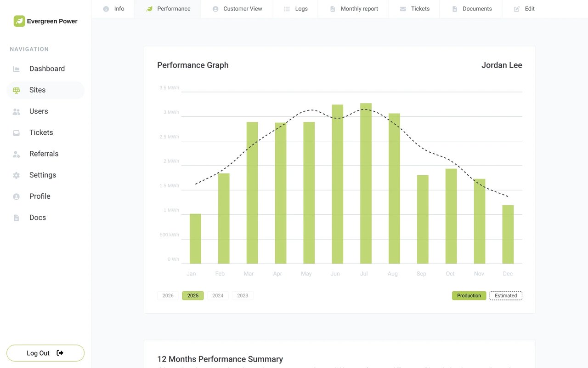
Task: Click the Monthly report document icon
Action: coord(333,9)
